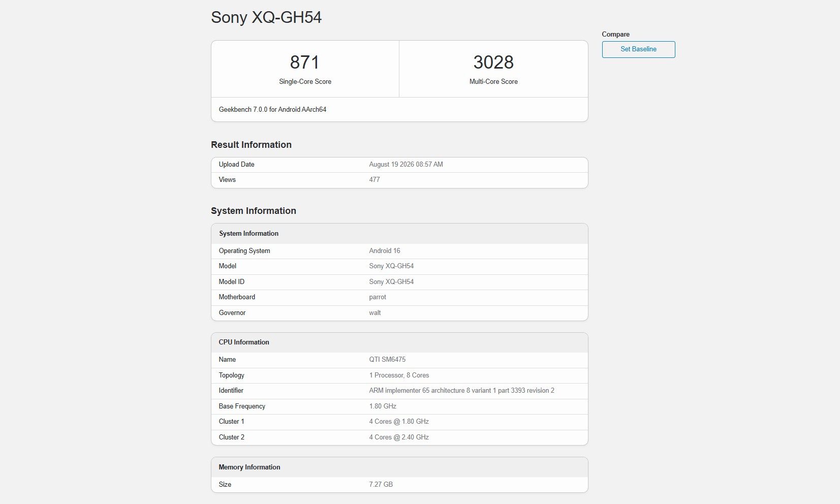Viewport: 840px width, 504px height.
Task: Click the Views value 477
Action: point(375,180)
